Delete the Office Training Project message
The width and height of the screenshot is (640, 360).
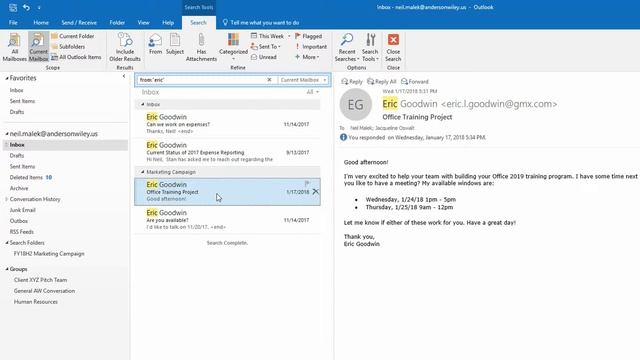pyautogui.click(x=316, y=191)
